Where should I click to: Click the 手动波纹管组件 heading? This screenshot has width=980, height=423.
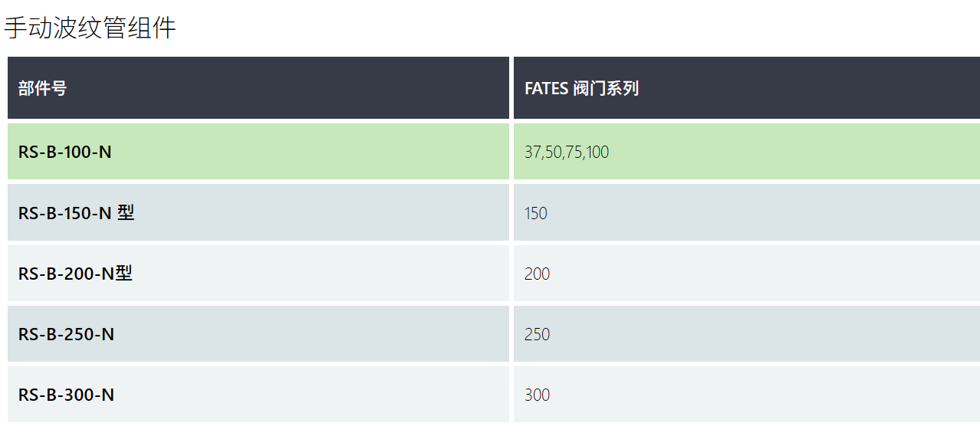tap(90, 28)
